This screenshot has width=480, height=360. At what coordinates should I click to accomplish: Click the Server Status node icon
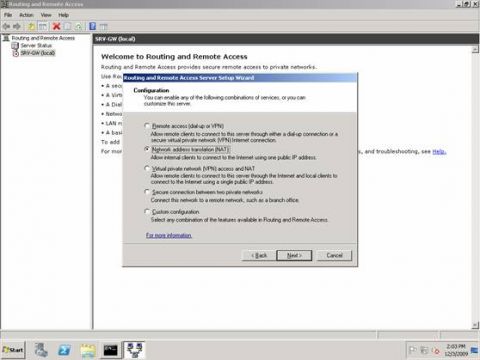[x=15, y=46]
